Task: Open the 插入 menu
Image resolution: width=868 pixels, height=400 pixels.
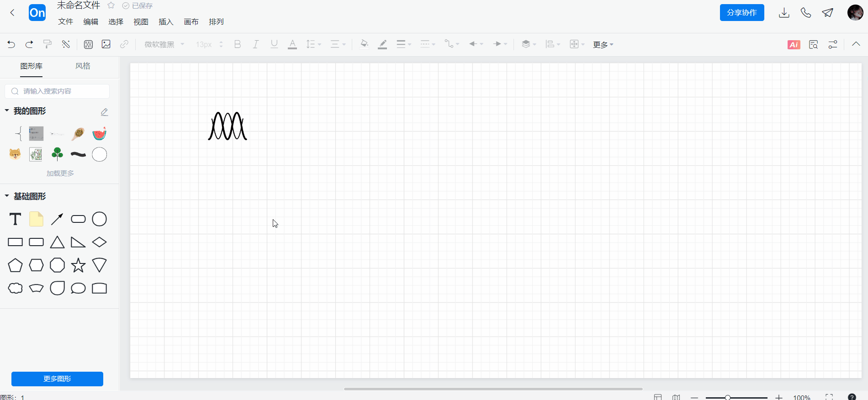Action: tap(166, 21)
